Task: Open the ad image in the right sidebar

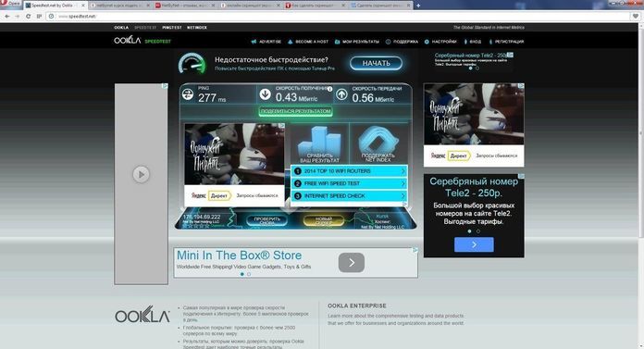Action: (474, 114)
